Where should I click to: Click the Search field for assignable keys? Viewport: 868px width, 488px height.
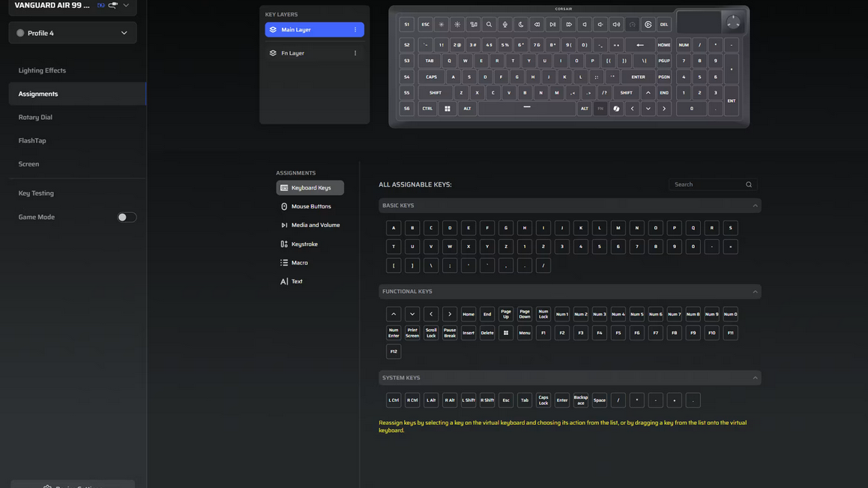707,184
